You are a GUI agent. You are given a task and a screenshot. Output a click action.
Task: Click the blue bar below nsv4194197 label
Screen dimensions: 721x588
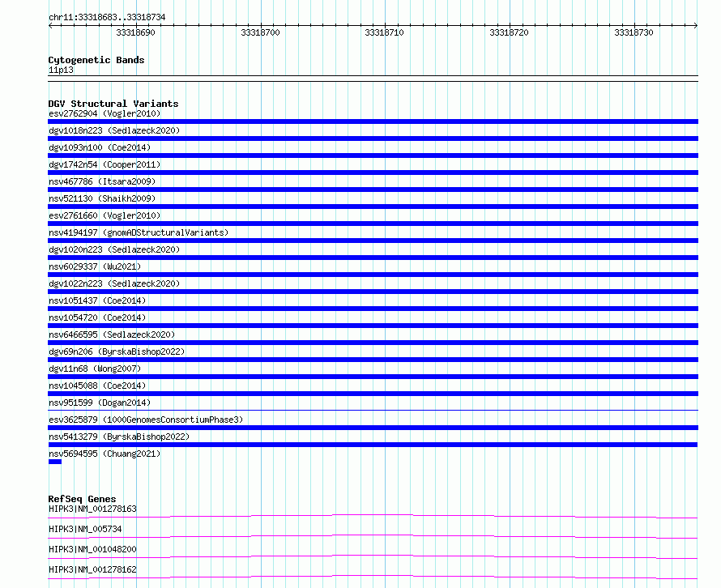(x=373, y=241)
